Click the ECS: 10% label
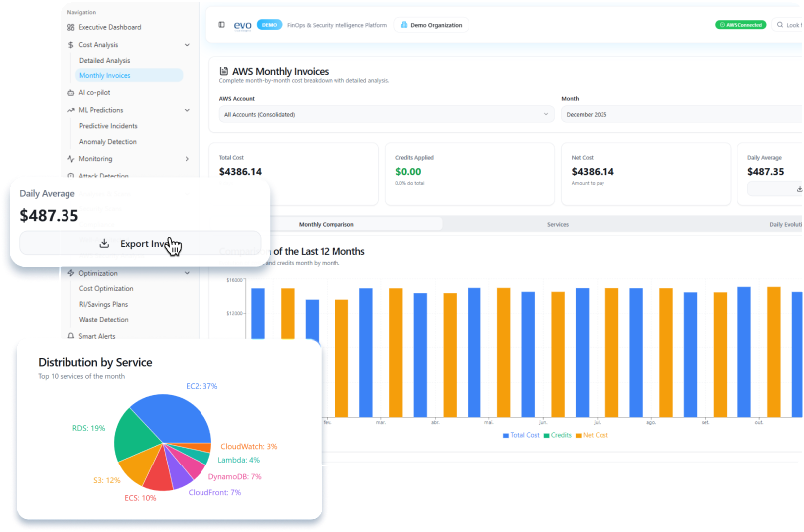The image size is (804, 532). 140,498
